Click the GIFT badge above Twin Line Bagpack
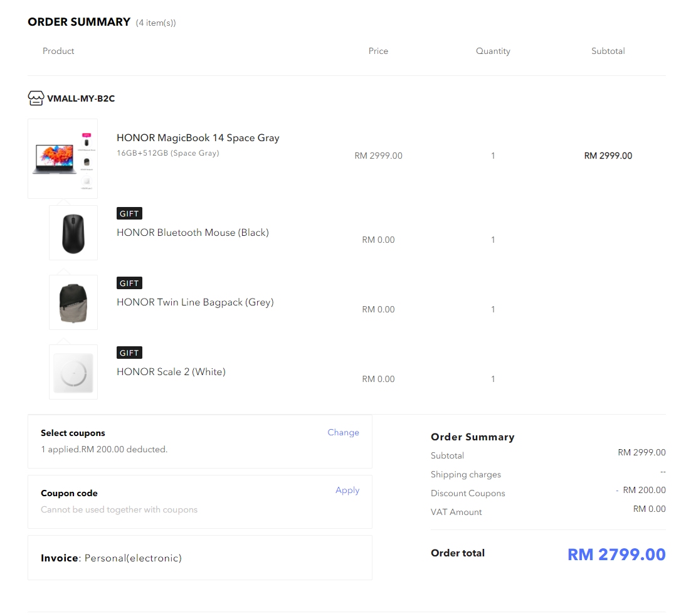691x616 pixels. point(129,284)
